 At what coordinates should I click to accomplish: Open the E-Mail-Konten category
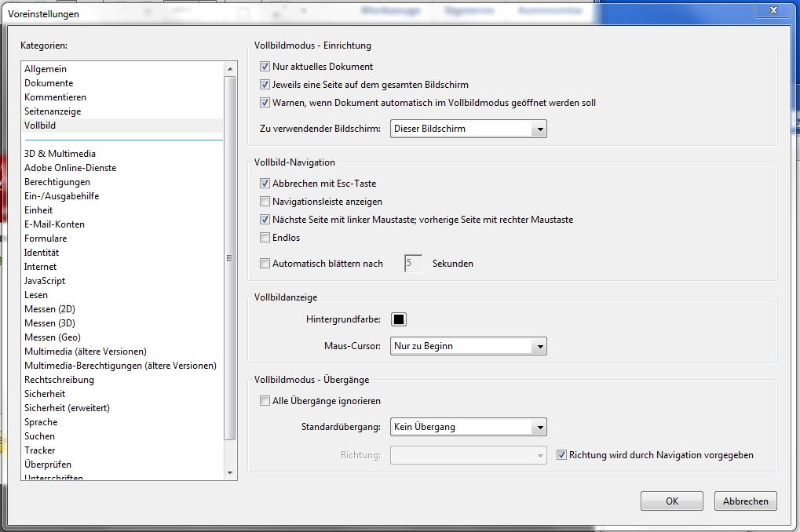pyautogui.click(x=123, y=224)
